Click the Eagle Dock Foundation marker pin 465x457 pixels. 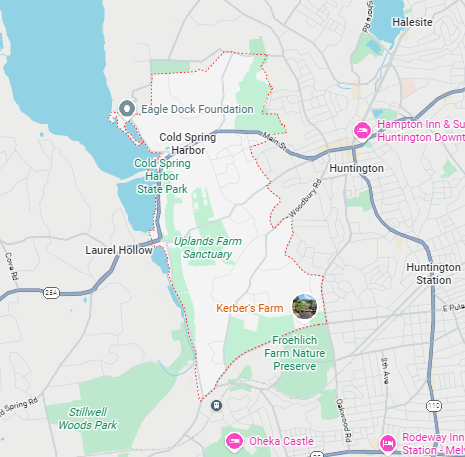coord(127,110)
